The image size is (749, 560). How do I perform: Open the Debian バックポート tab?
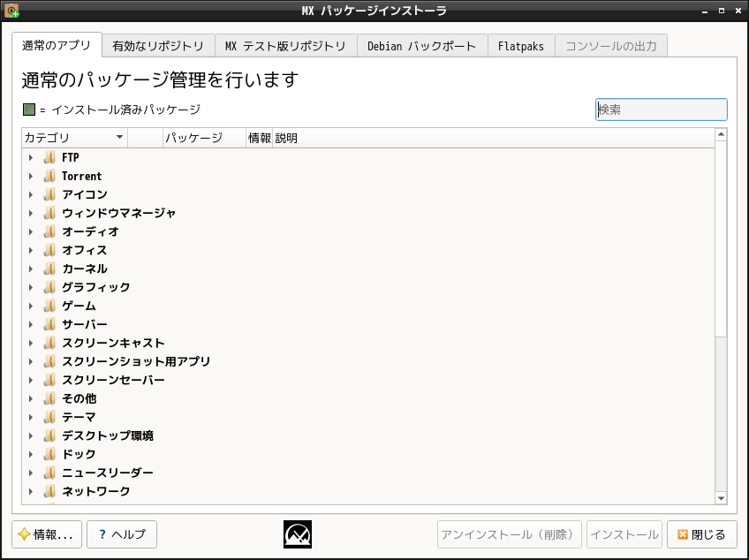422,46
